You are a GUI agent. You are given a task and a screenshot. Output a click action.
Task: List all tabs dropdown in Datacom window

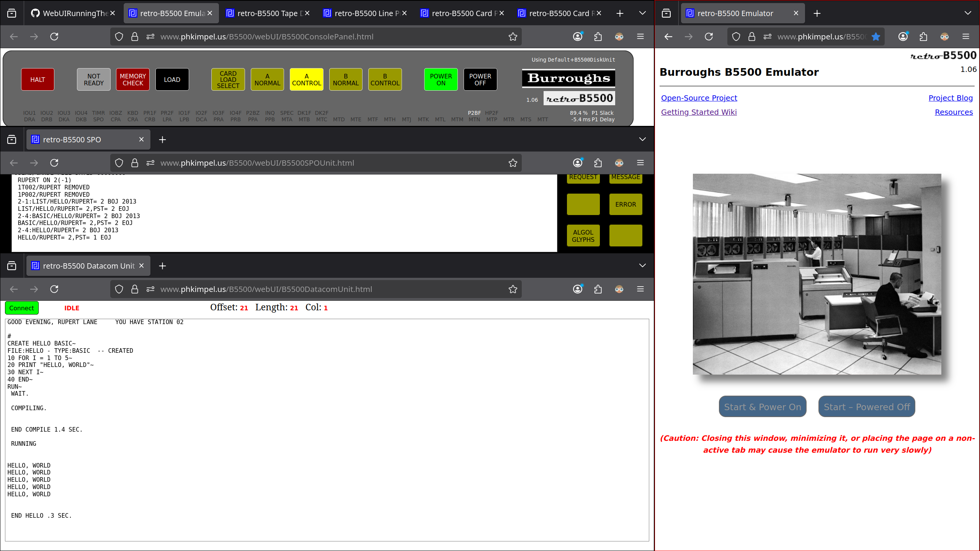coord(642,266)
